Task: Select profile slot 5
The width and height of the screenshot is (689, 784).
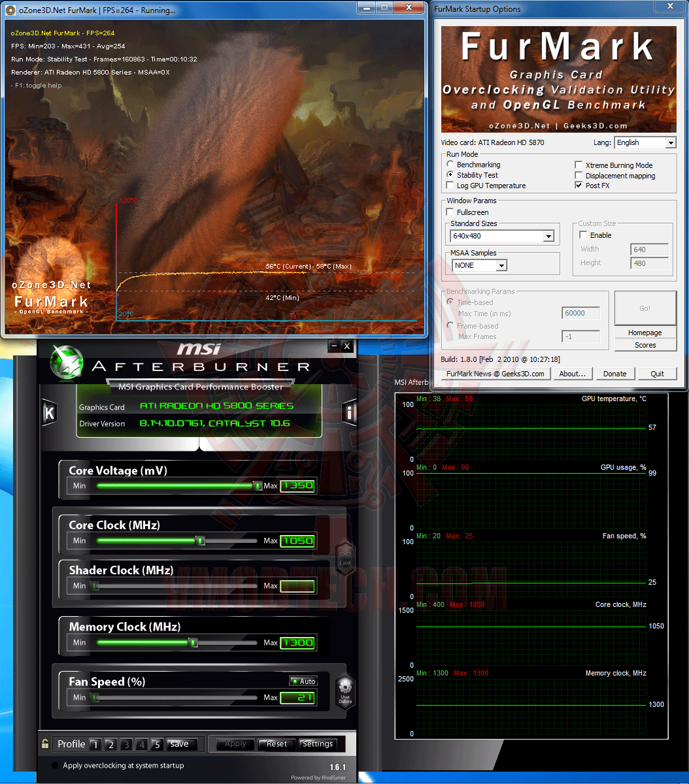Action: pyautogui.click(x=157, y=744)
